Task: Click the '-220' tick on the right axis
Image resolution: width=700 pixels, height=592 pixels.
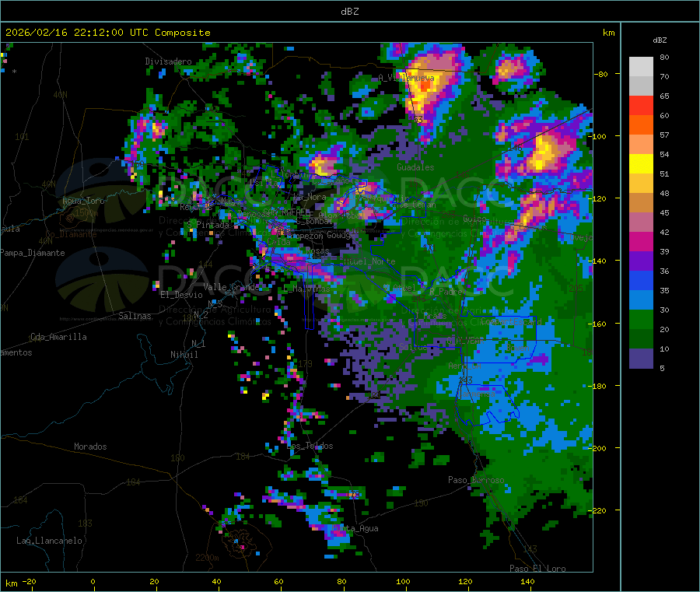Action: click(x=599, y=510)
